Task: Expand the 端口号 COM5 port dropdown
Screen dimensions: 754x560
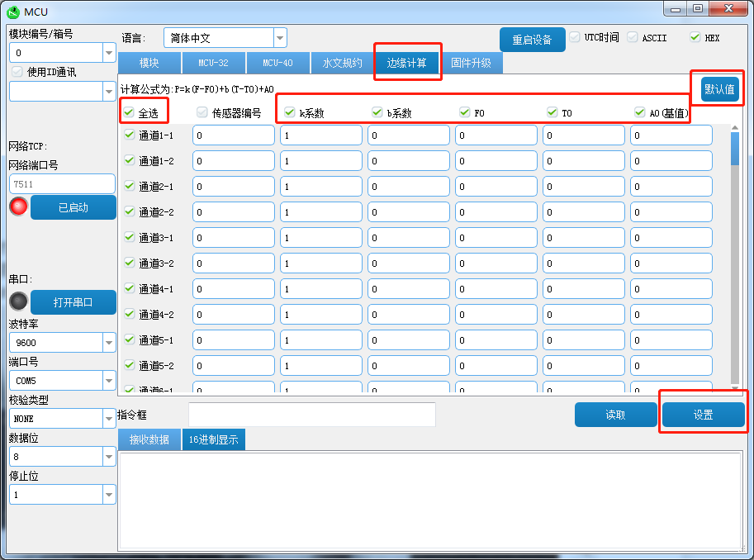Action: pos(108,381)
